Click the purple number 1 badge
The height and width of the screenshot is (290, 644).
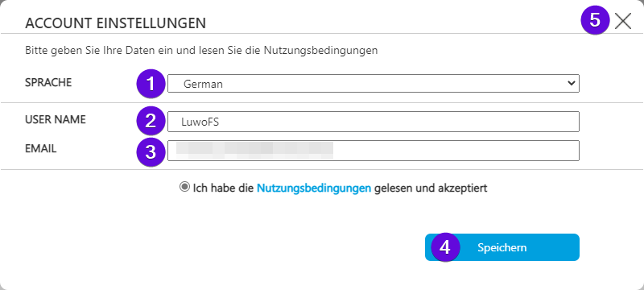click(151, 84)
